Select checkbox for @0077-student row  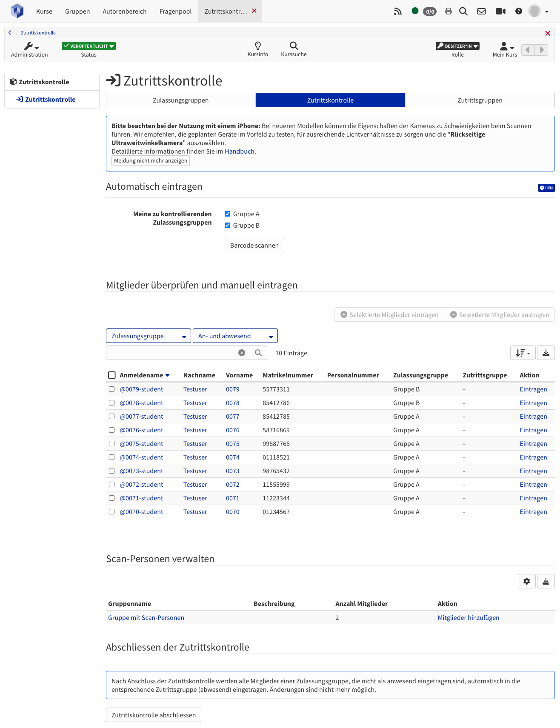[111, 417]
